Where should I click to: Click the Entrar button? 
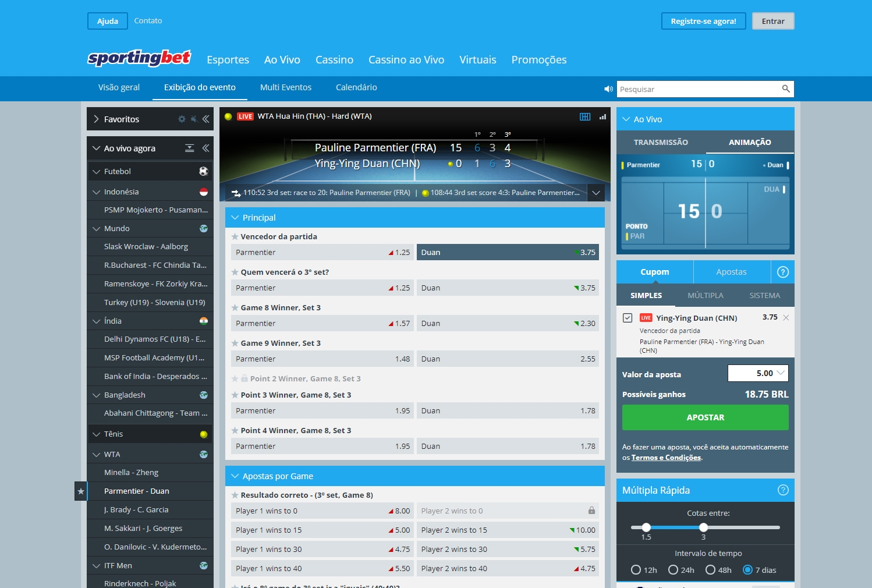click(773, 21)
